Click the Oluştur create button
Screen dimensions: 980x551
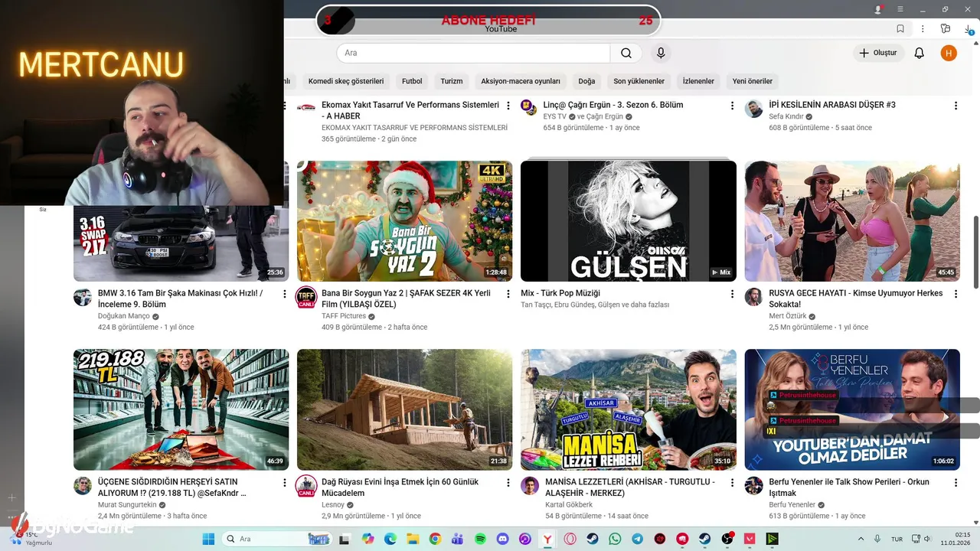click(878, 53)
